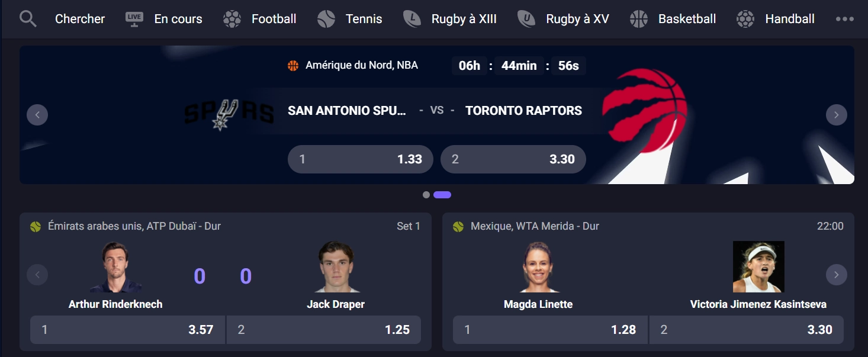868x357 pixels.
Task: Select the active second carousel indicator
Action: [x=442, y=195]
